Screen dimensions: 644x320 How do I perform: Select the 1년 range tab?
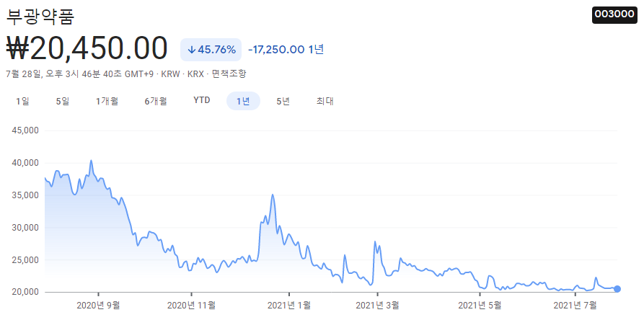243,101
